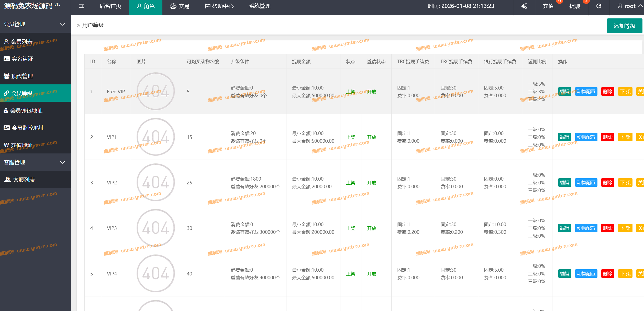644x311 pixels.
Task: Open the 系统管理 top menu
Action: coord(260,6)
